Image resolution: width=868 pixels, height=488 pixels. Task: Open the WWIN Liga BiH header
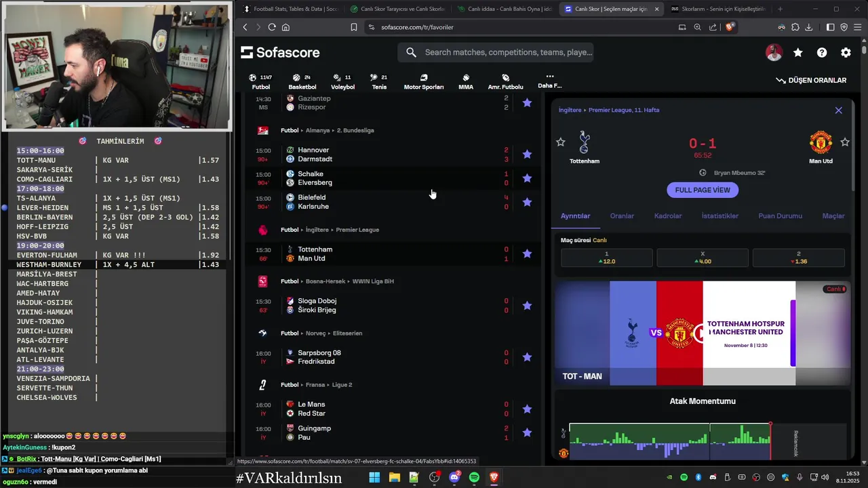point(373,281)
